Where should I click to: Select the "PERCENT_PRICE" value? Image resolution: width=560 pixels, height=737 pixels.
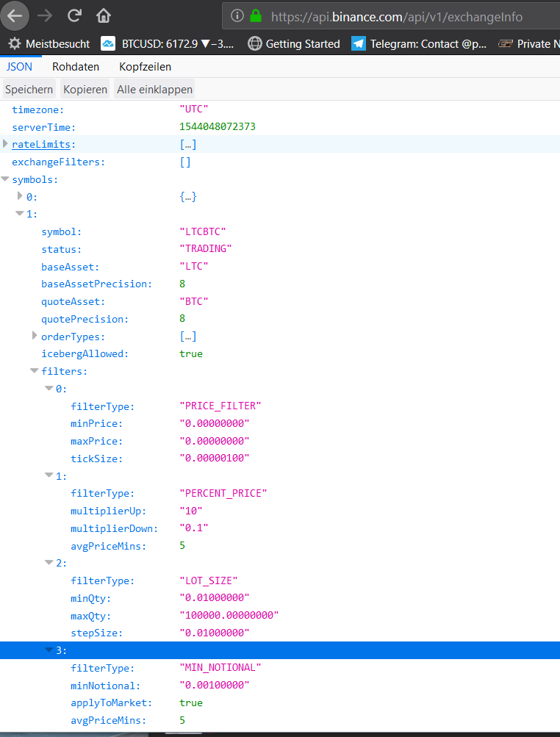pyautogui.click(x=223, y=493)
